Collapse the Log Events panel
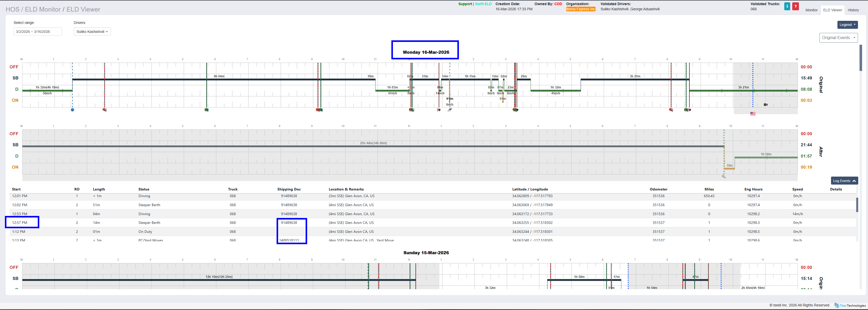The image size is (868, 310). (844, 181)
